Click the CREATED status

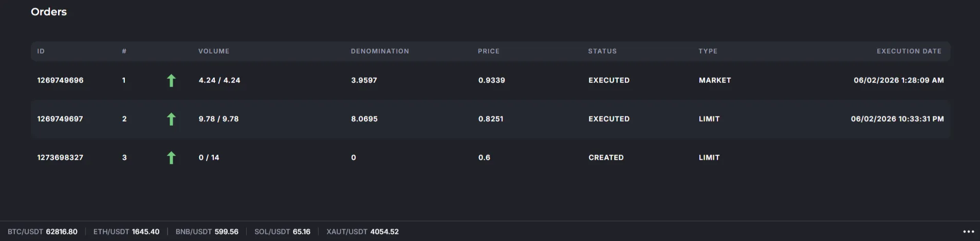point(606,158)
